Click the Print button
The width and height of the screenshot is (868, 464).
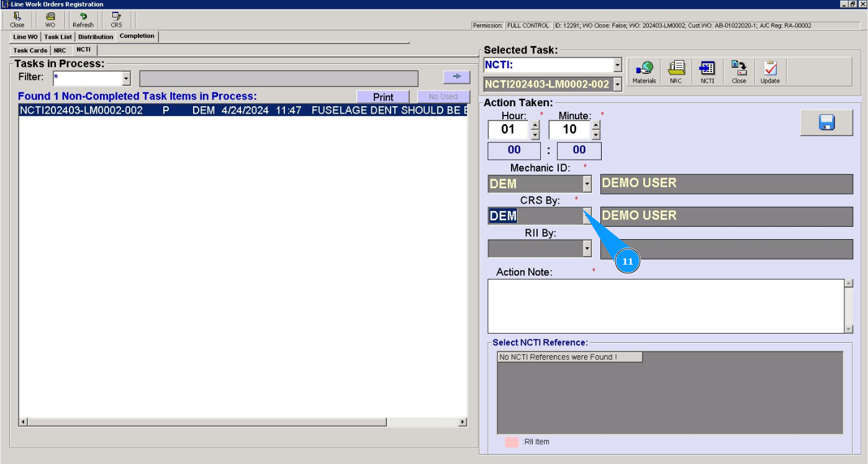[383, 97]
